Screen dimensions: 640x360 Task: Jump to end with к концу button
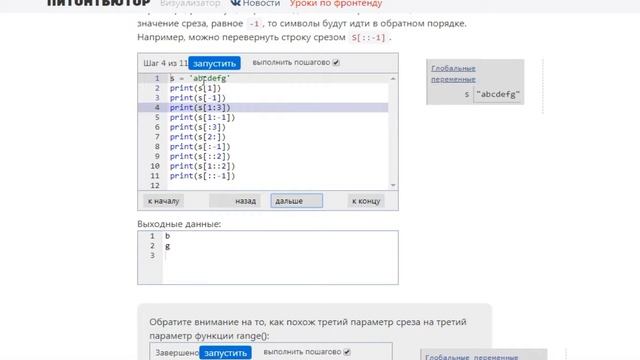click(x=366, y=201)
